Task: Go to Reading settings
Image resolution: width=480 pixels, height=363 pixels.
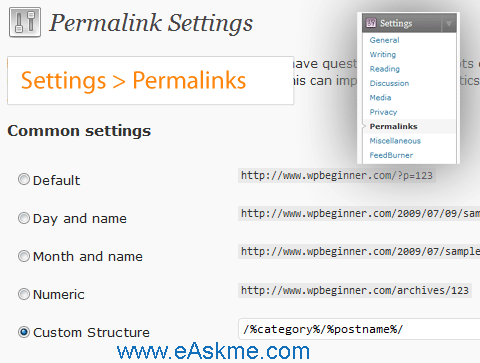Action: (x=384, y=69)
